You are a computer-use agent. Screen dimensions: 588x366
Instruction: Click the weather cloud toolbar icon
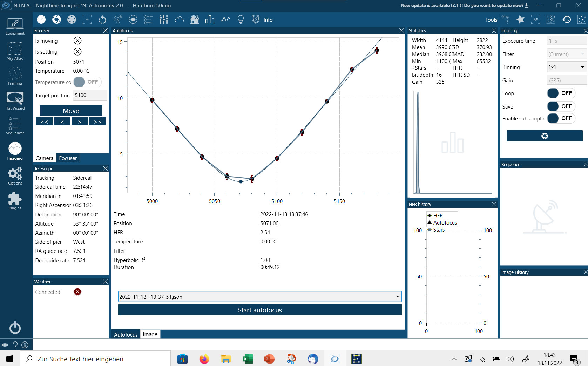click(179, 20)
